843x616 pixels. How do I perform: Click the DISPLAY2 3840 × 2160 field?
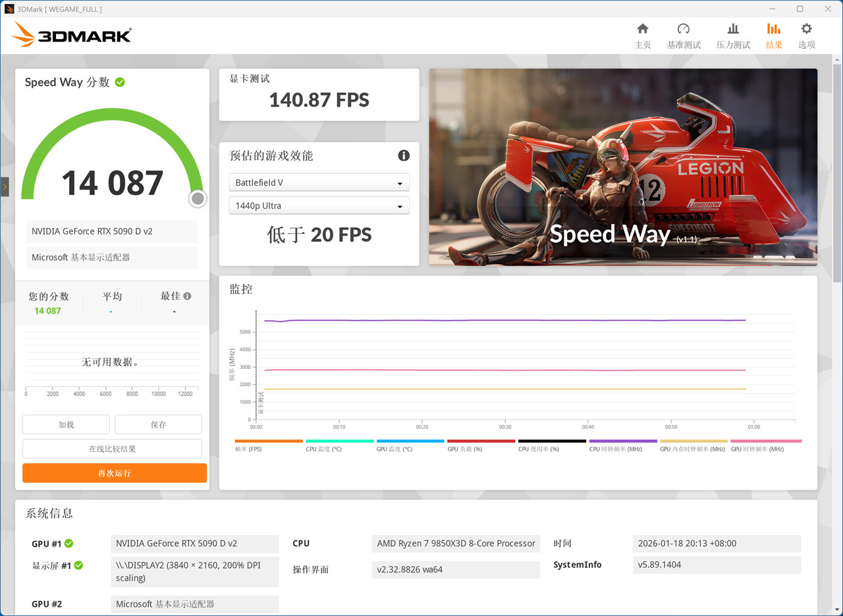click(195, 572)
